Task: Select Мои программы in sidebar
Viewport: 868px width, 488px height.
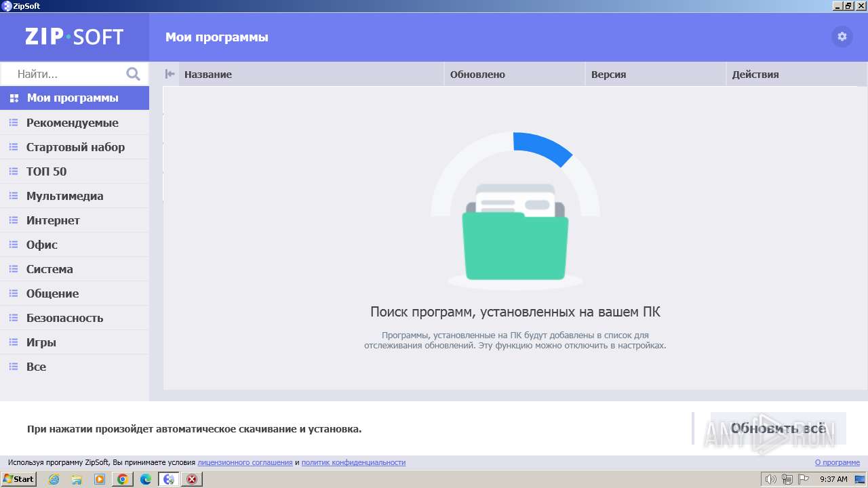Action: click(x=75, y=98)
